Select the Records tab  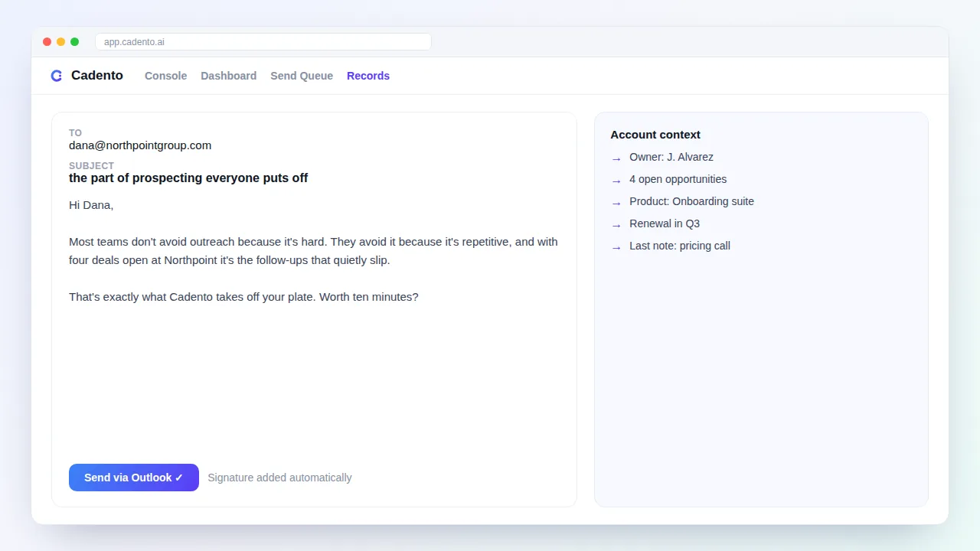[x=368, y=76]
